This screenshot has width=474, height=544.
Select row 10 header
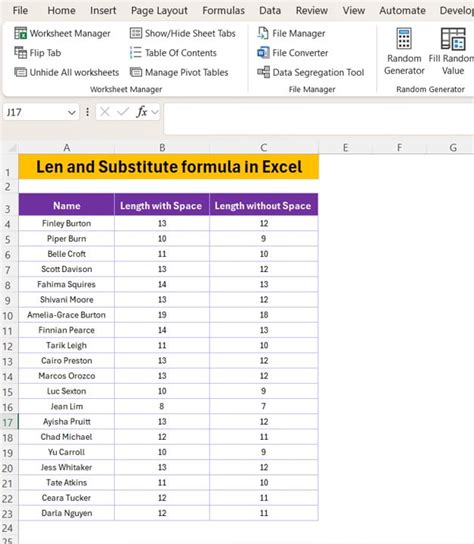point(8,316)
